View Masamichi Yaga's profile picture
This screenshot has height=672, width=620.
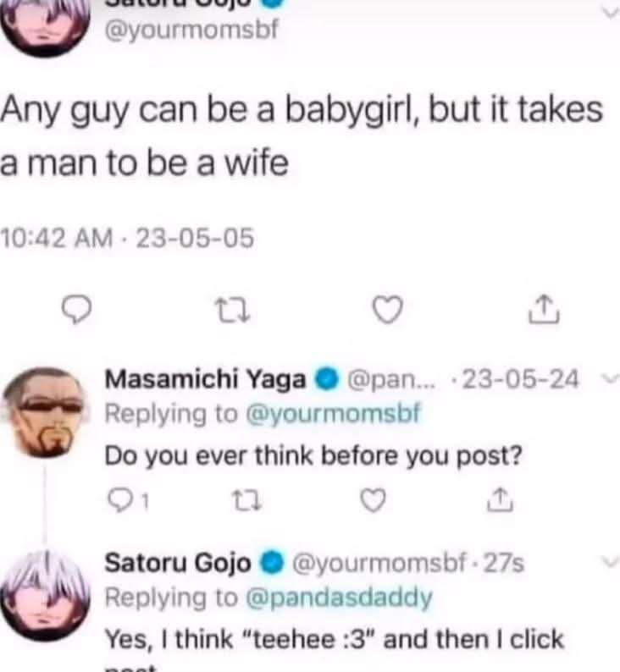coord(44,412)
